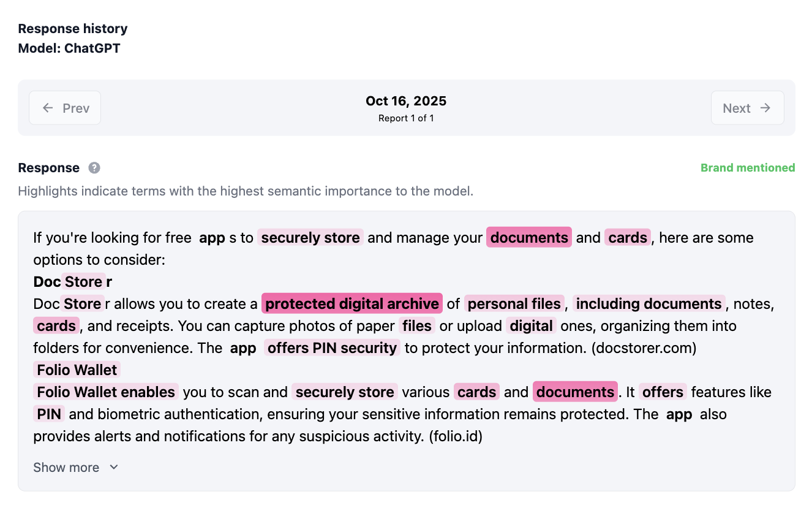This screenshot has width=812, height=505.
Task: Click the Oct 16, 2025 date
Action: point(406,101)
